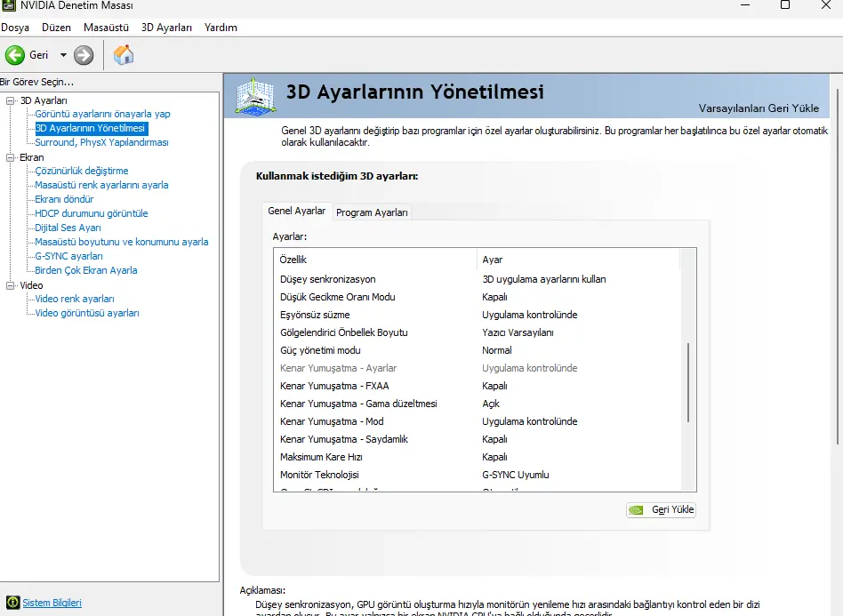The image size is (843, 616).
Task: Click the Özellik column header
Action: [x=375, y=260]
